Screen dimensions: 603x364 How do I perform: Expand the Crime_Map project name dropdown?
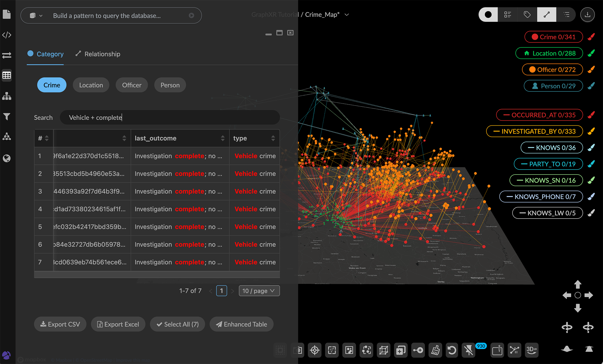click(347, 15)
